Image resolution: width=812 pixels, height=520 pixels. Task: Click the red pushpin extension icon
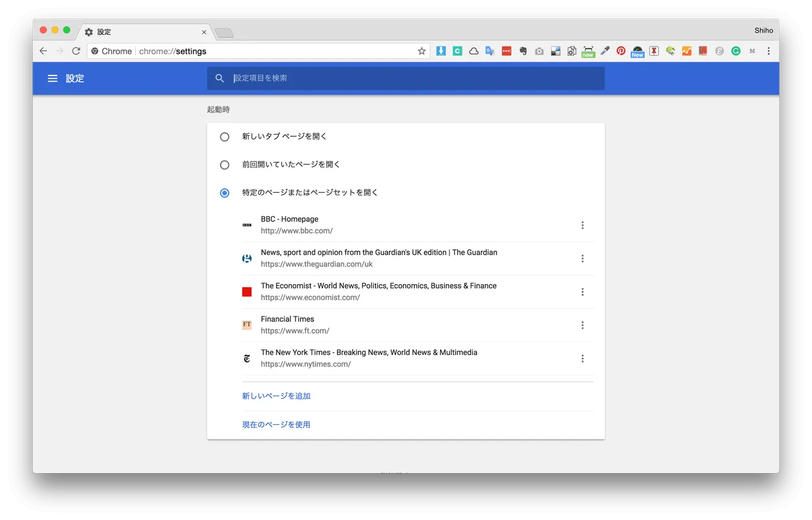[x=654, y=51]
